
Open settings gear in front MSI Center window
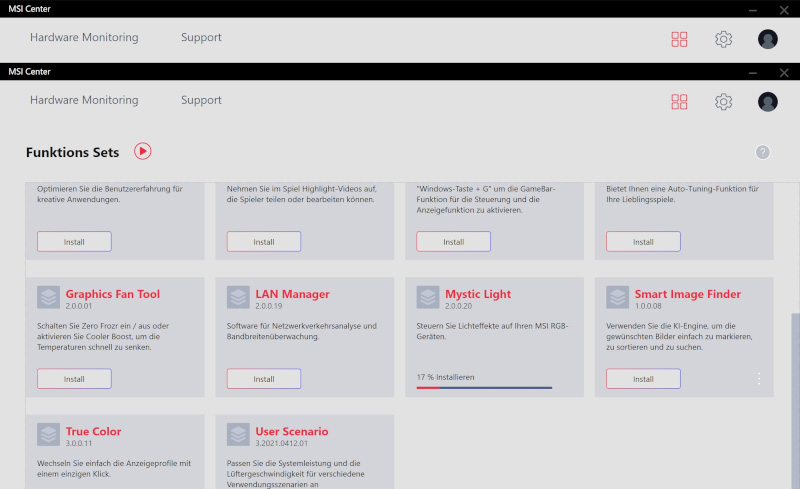pos(723,102)
